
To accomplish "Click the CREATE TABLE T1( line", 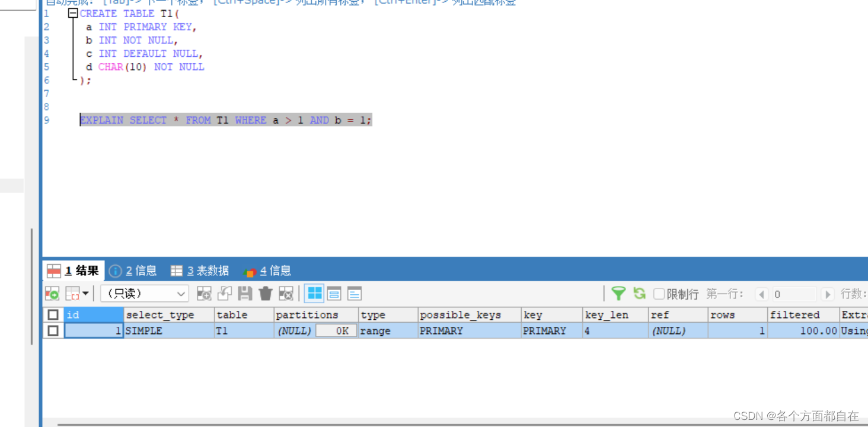I will 129,13.
